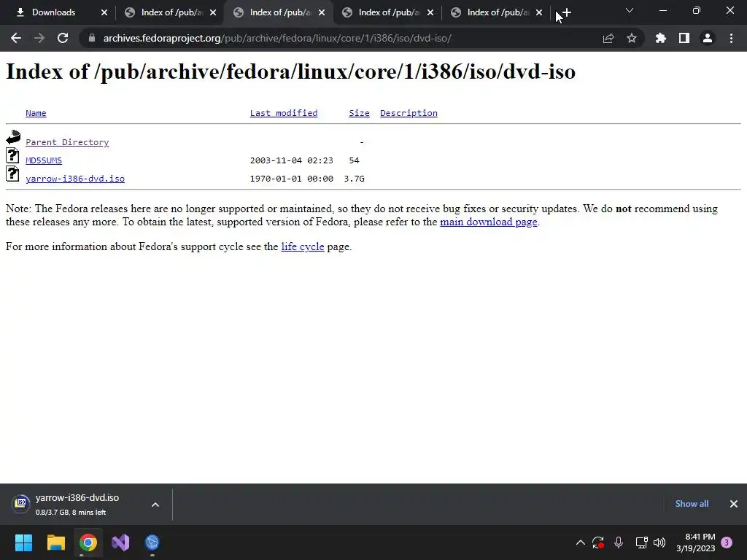This screenshot has width=747, height=560.
Task: Select the 3.7G size value
Action: pos(354,179)
